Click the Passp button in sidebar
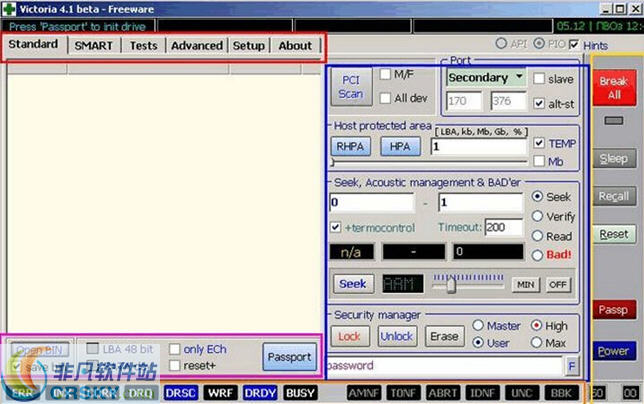This screenshot has height=404, width=644. click(x=612, y=310)
